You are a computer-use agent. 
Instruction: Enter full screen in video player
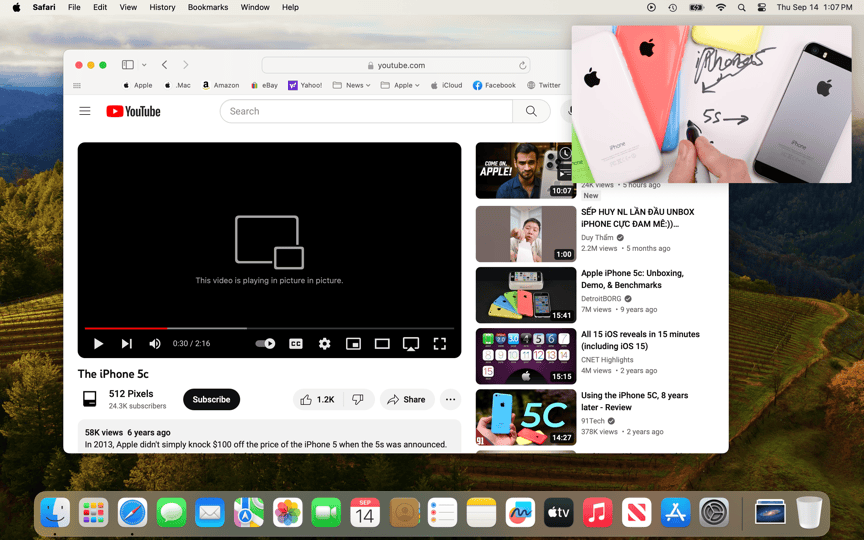[x=439, y=344]
